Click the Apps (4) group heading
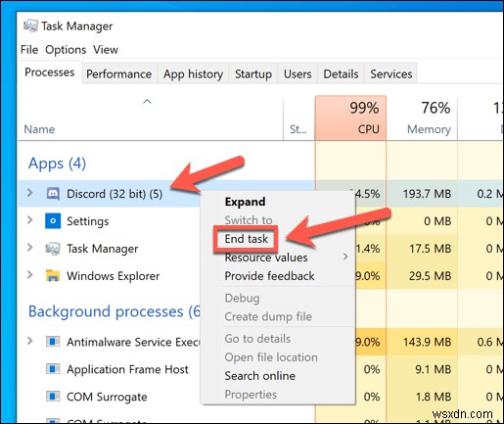Image resolution: width=504 pixels, height=424 pixels. coord(57,164)
